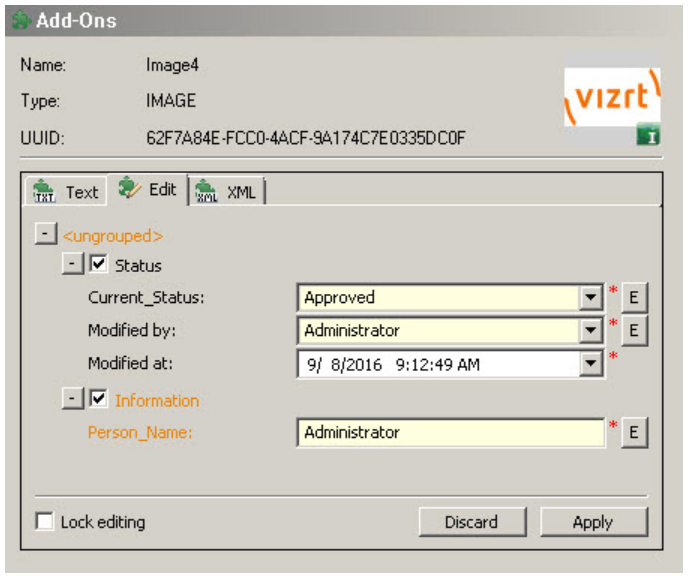Click the Discard button
Screen dimensions: 689x581
pyautogui.click(x=472, y=522)
